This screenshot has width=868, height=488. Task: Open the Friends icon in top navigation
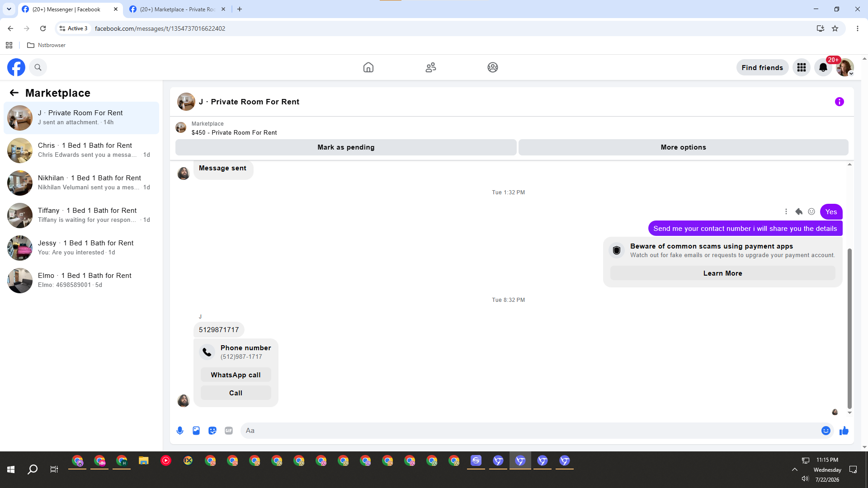431,67
